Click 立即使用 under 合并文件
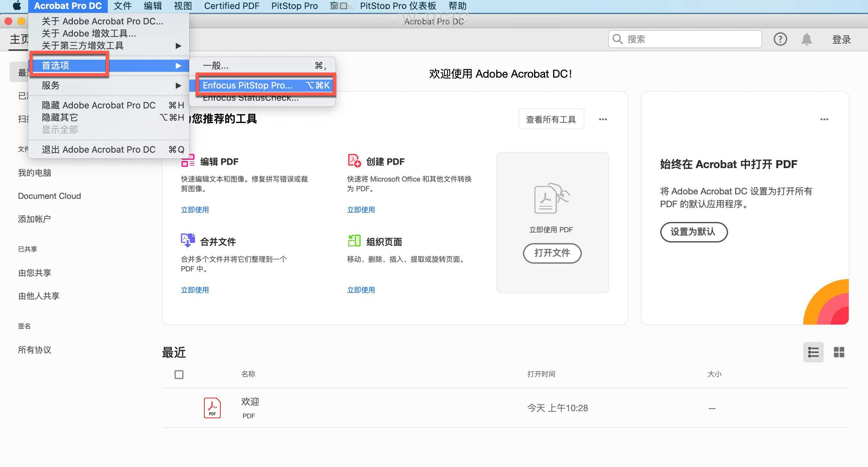The height and width of the screenshot is (467, 868). coord(195,290)
